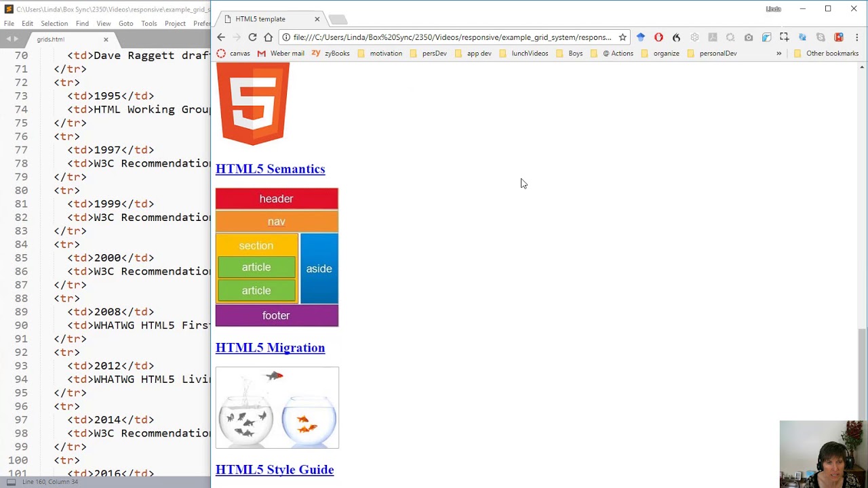Open the Find menu in Sublime Text
868x488 pixels.
pyautogui.click(x=82, y=23)
